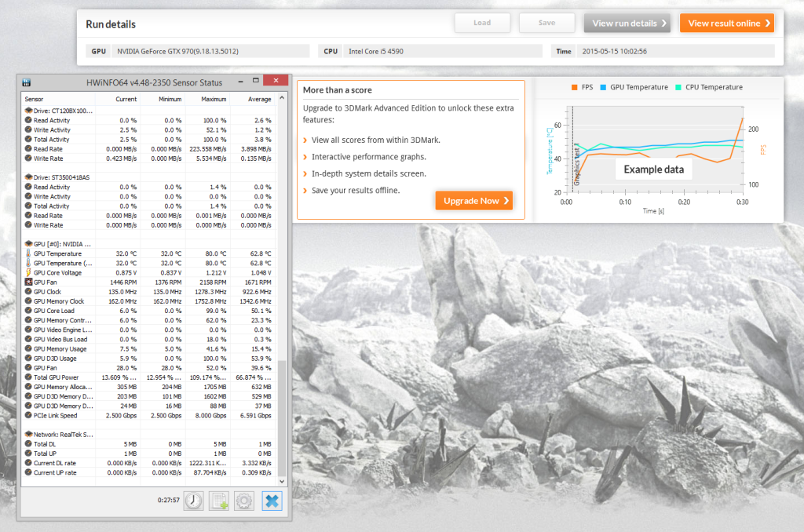The height and width of the screenshot is (532, 804).
Task: Click the Maximum column header
Action: pyautogui.click(x=214, y=100)
